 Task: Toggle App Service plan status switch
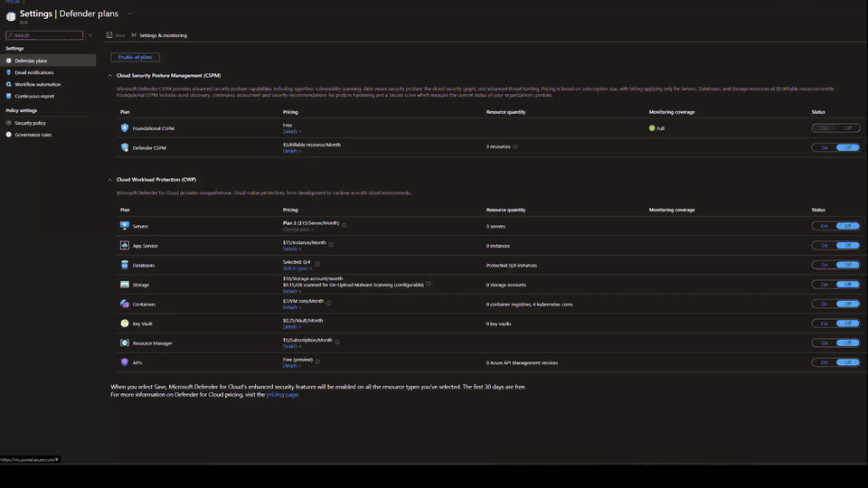tap(835, 245)
